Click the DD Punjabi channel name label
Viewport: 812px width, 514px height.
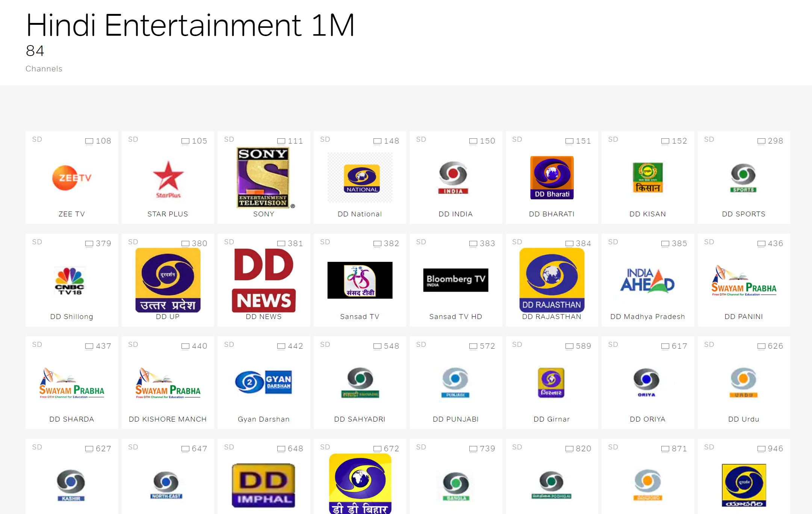click(455, 419)
